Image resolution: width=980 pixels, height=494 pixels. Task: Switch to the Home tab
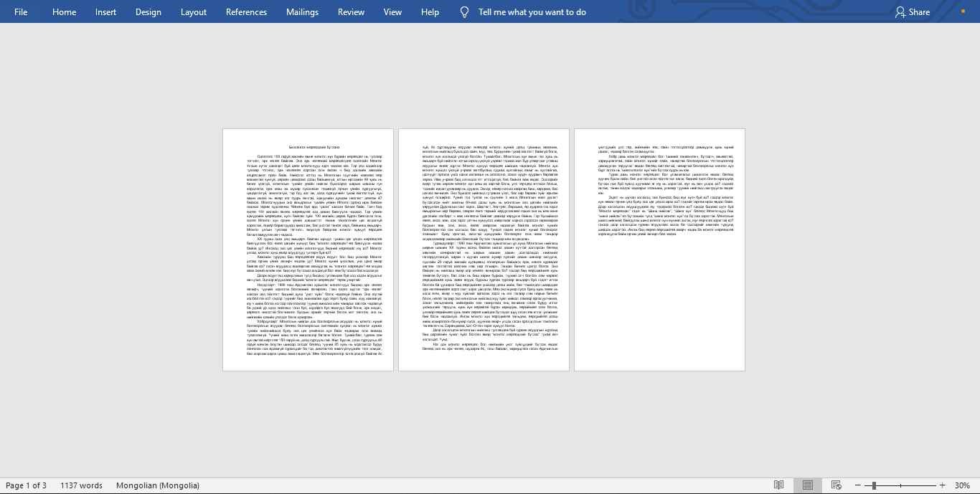tap(64, 11)
